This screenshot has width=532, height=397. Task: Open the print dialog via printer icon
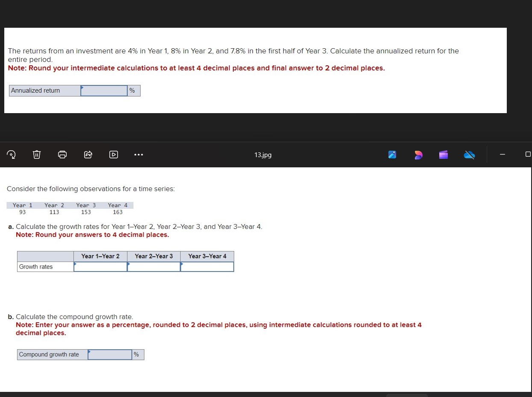(x=62, y=155)
